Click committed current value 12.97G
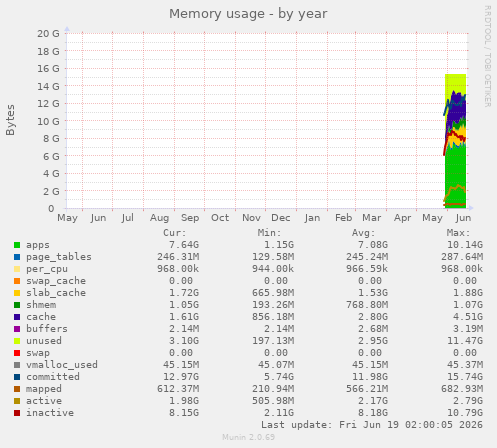 (181, 377)
